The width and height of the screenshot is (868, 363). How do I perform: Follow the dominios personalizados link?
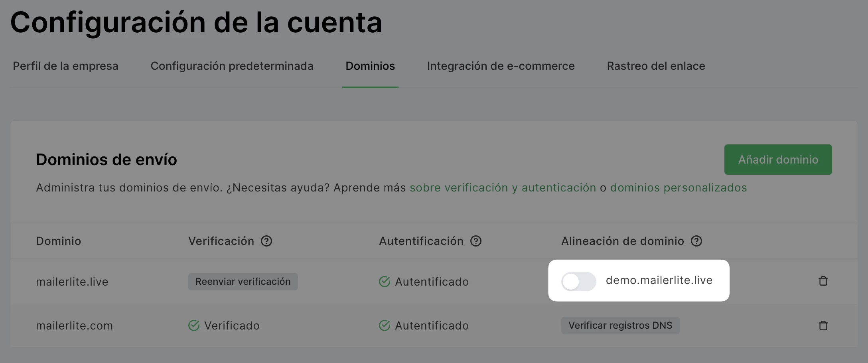(x=678, y=188)
